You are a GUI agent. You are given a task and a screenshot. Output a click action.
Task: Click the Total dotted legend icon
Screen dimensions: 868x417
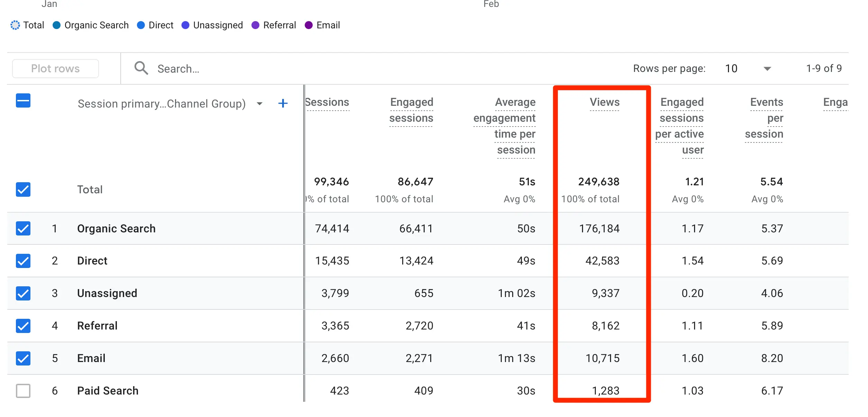click(x=15, y=25)
